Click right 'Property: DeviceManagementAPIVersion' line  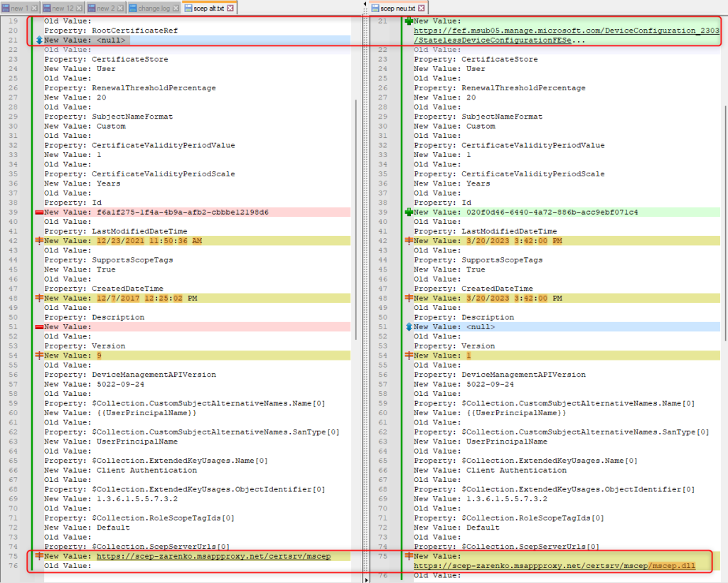[500, 375]
